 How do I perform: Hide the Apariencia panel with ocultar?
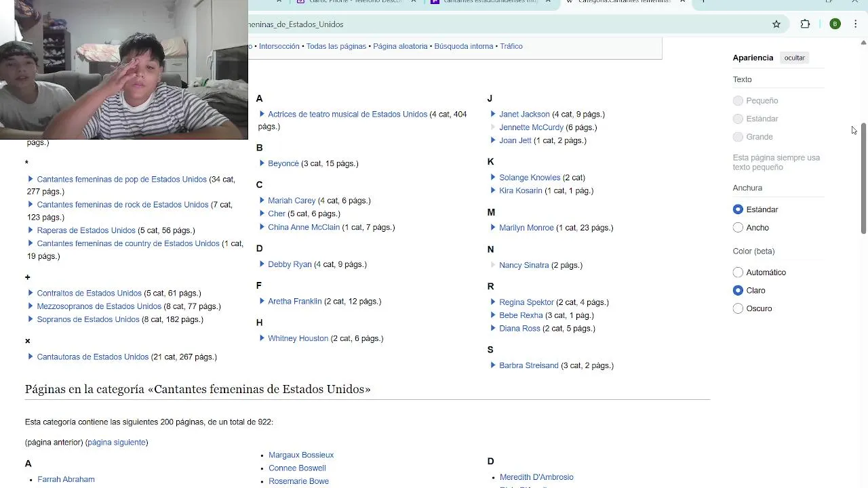click(x=794, y=58)
